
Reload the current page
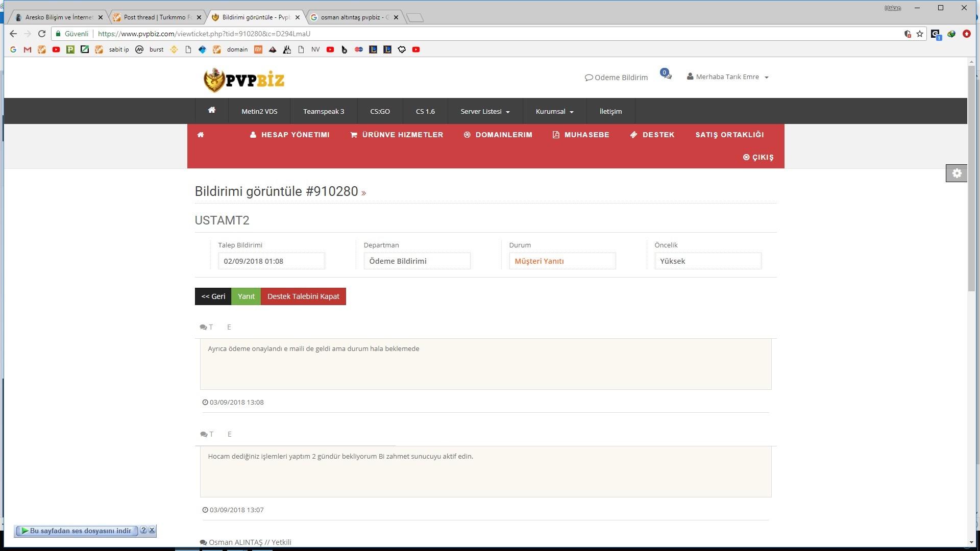(x=42, y=34)
